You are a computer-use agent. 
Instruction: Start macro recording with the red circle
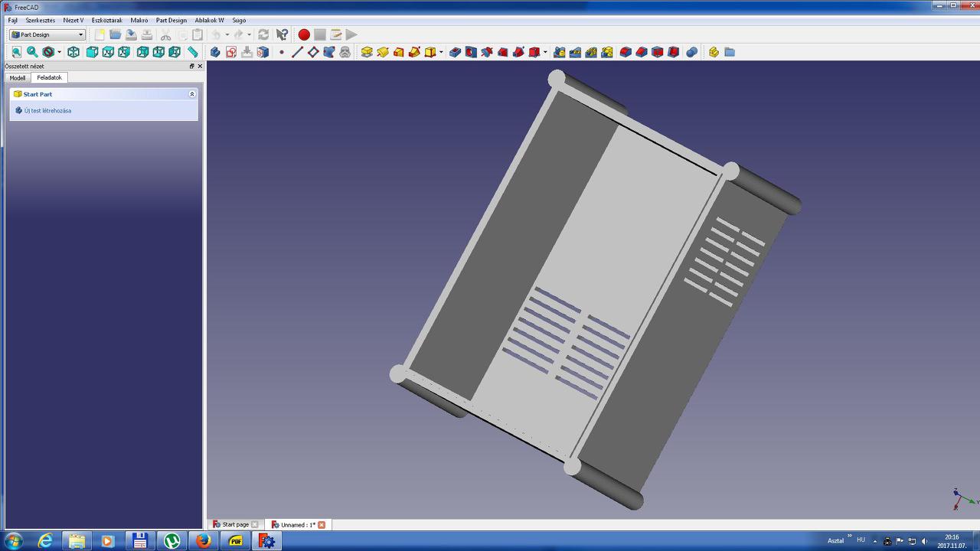tap(304, 34)
